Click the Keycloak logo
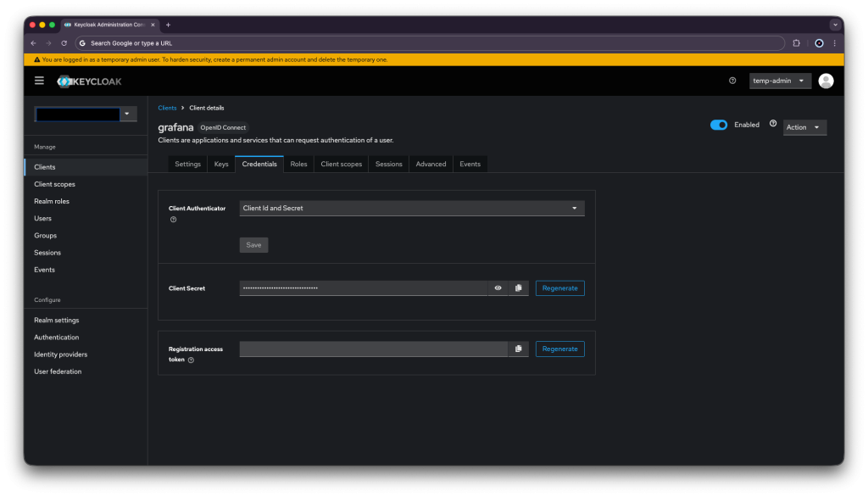 point(89,81)
